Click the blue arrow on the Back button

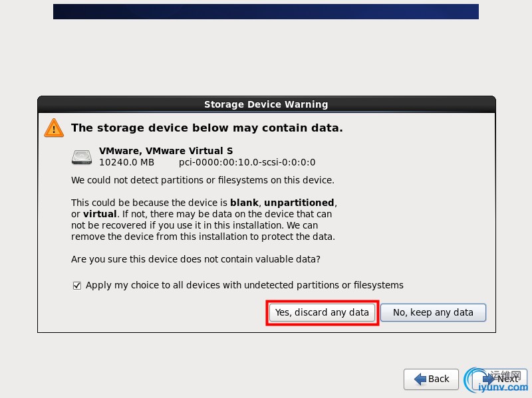click(x=420, y=379)
